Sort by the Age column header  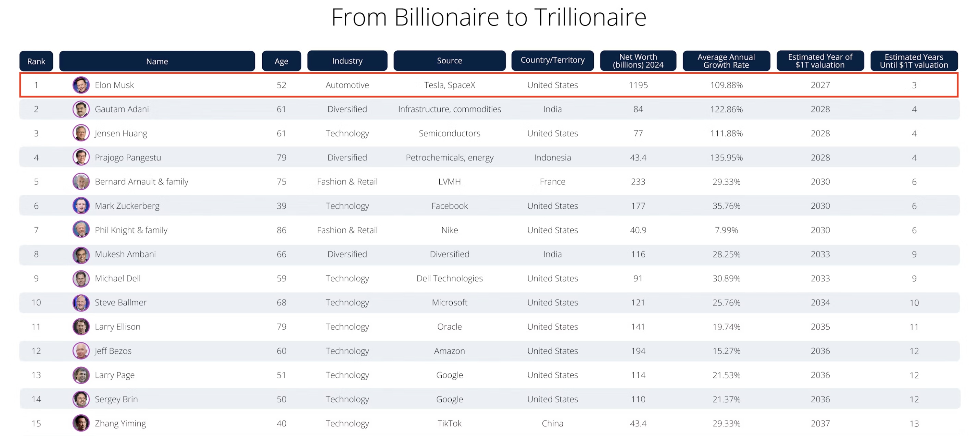[x=281, y=61]
